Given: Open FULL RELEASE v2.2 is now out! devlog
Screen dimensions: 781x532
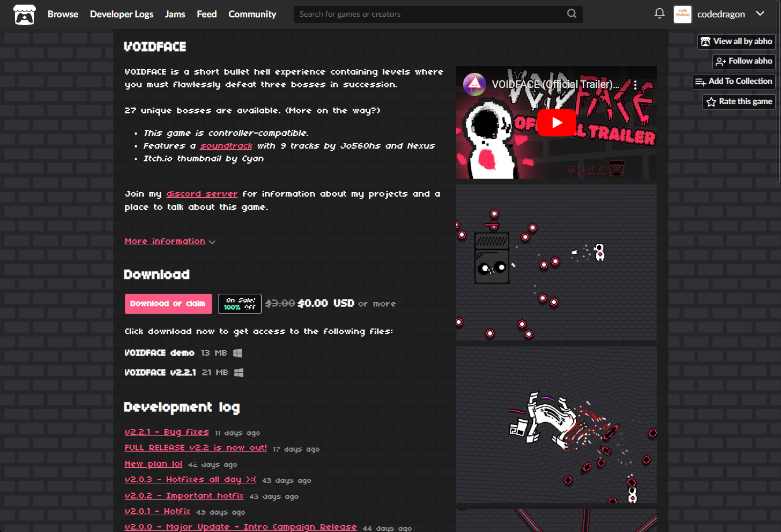Looking at the screenshot, I should (195, 448).
